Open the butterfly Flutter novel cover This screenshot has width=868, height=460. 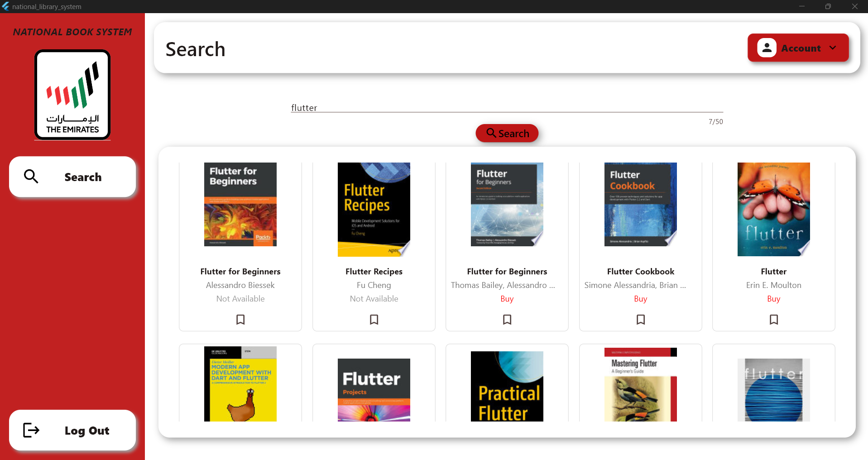774,209
